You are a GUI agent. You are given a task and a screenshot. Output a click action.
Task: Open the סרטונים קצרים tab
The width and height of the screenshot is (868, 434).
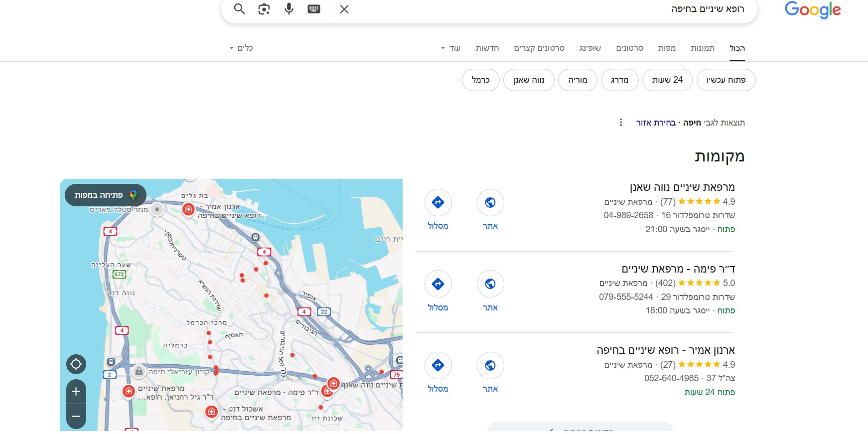point(539,48)
